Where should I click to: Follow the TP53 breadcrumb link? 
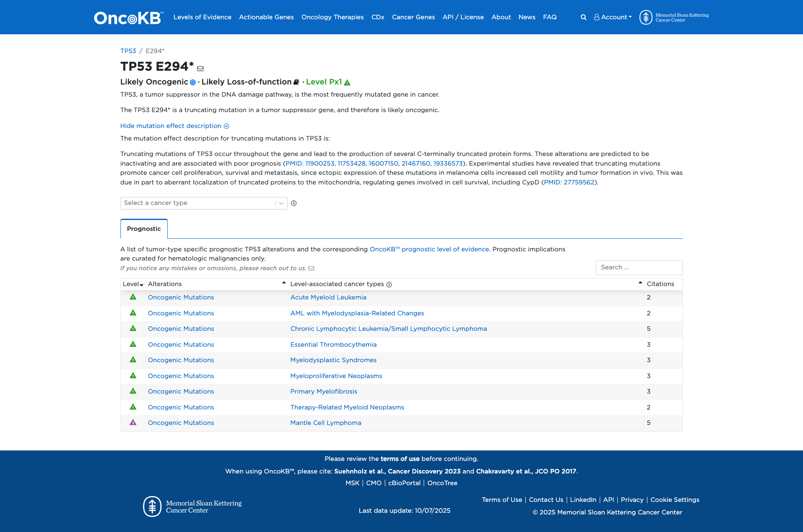pos(128,51)
